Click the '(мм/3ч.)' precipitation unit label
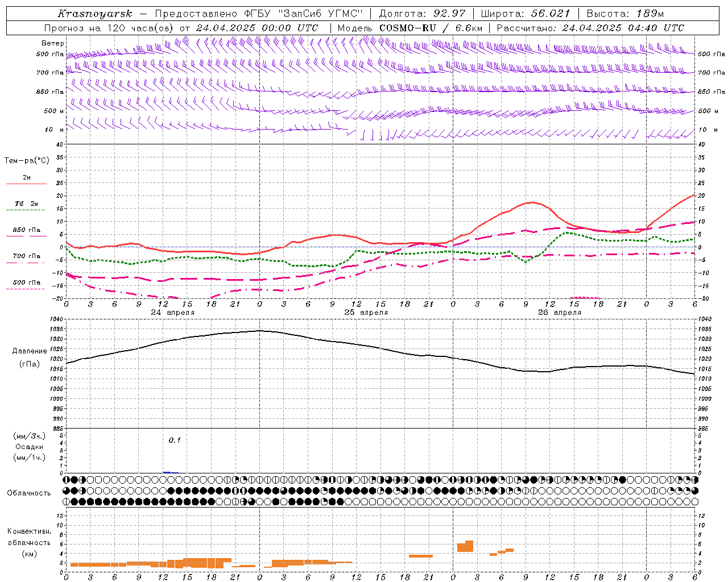728x582 pixels. point(30,436)
